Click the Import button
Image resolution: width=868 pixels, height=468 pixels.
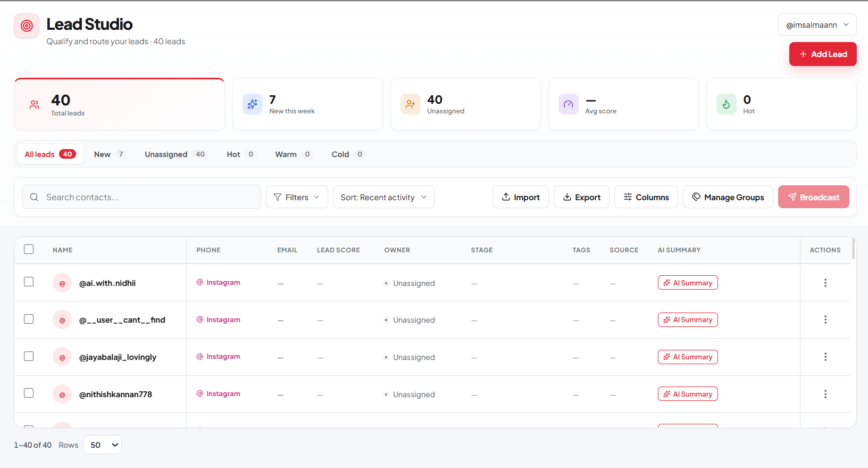(520, 197)
